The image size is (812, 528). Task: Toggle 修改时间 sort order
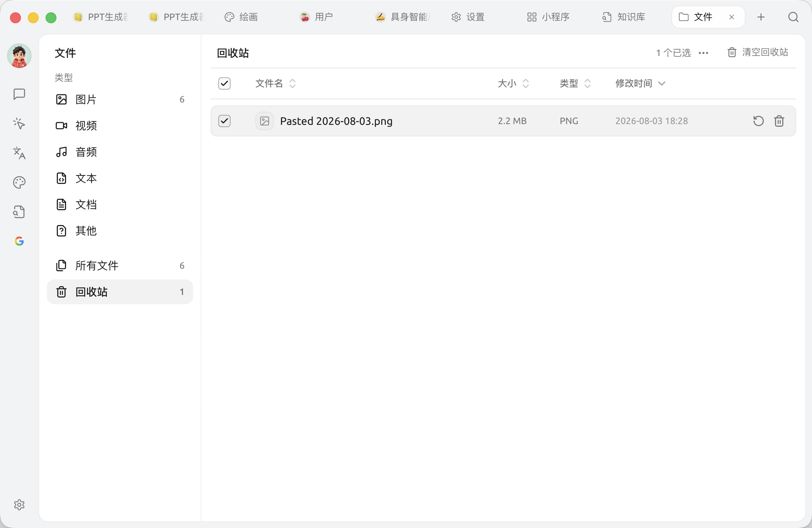[x=640, y=83]
